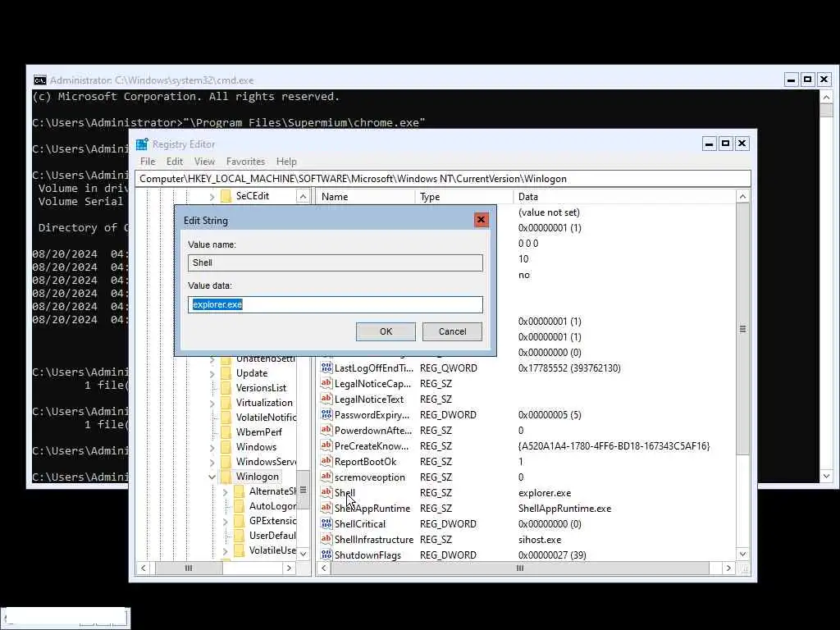
Task: Expand the GPExtensic subkey node
Action: tap(226, 521)
